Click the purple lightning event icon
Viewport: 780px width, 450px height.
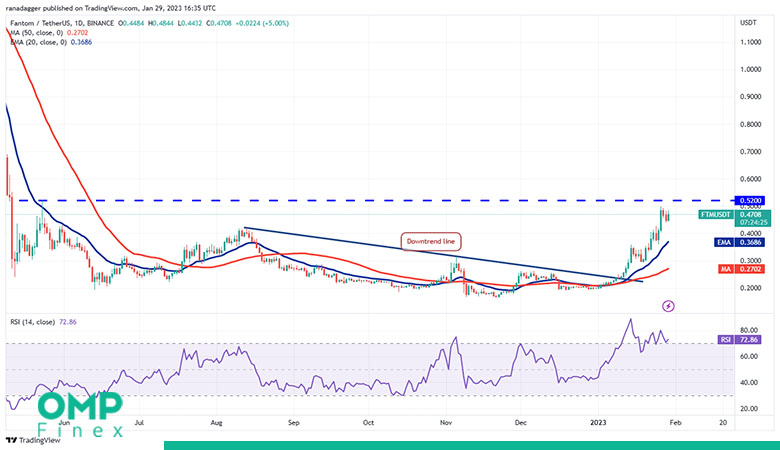[x=669, y=306]
